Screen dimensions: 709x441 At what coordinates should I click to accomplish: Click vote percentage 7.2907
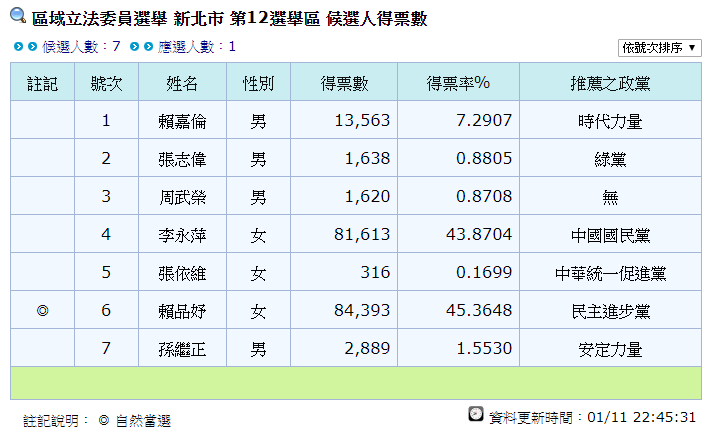[x=484, y=121]
